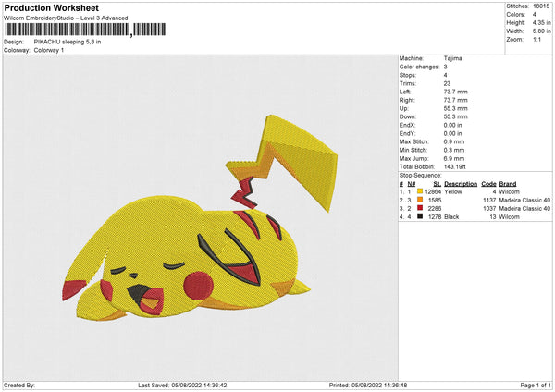Click the 'EndY:' label

pyautogui.click(x=407, y=133)
